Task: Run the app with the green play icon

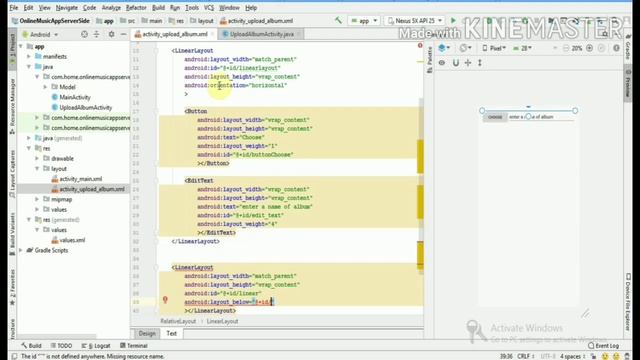Action: point(453,20)
